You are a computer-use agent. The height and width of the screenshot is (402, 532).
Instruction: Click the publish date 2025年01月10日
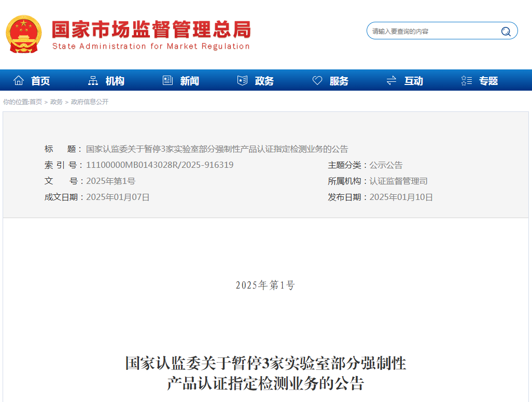(401, 197)
